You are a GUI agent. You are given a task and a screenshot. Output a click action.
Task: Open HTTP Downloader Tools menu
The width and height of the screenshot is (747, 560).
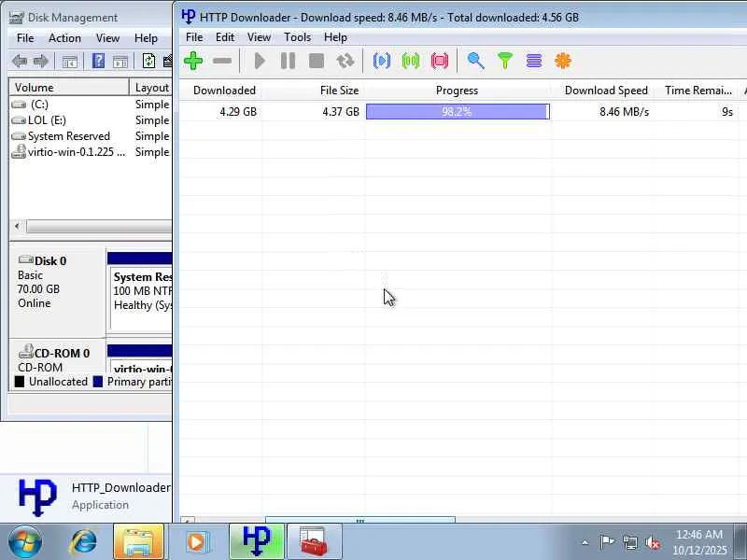(x=297, y=37)
